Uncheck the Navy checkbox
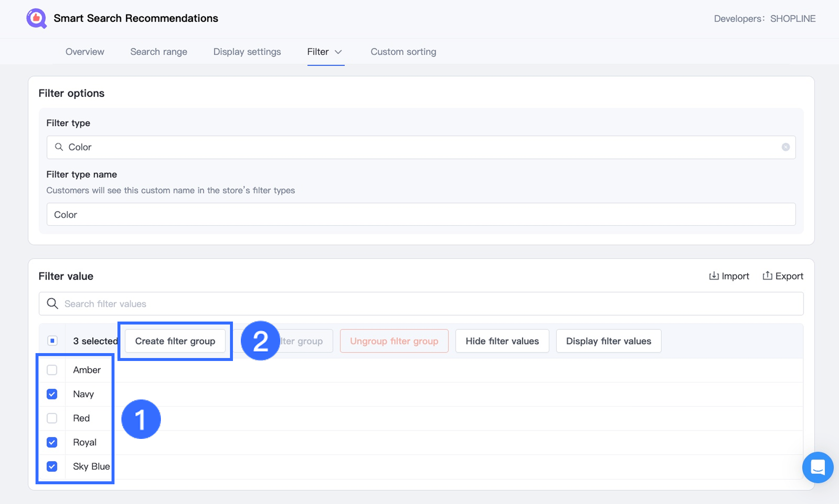The width and height of the screenshot is (839, 504). click(52, 394)
